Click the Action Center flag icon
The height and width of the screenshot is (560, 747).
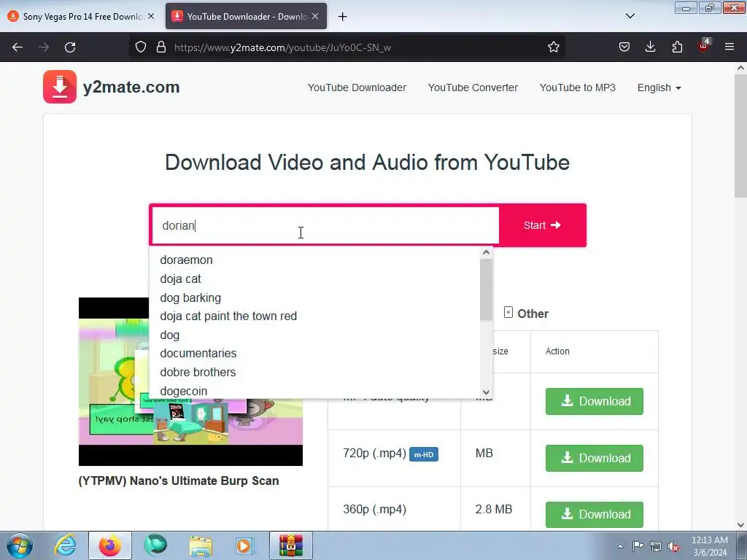pos(638,545)
